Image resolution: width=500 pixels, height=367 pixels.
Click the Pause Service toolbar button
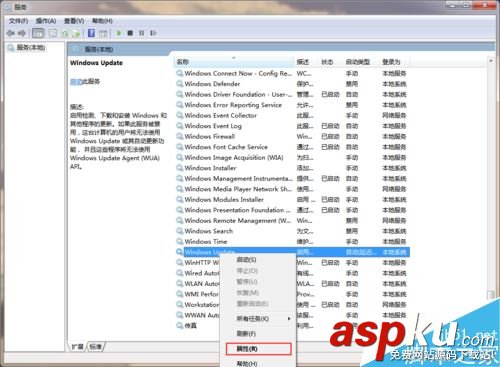(x=142, y=33)
